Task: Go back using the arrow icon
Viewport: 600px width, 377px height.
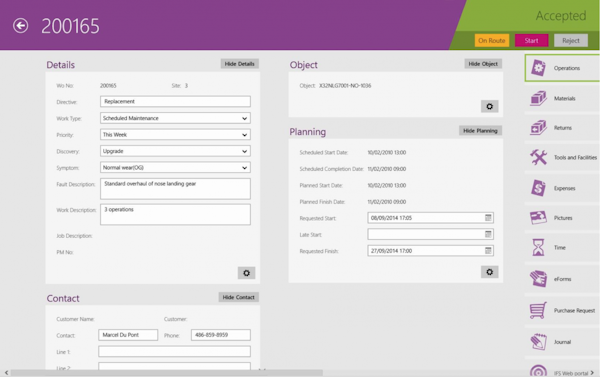Action: [x=20, y=26]
